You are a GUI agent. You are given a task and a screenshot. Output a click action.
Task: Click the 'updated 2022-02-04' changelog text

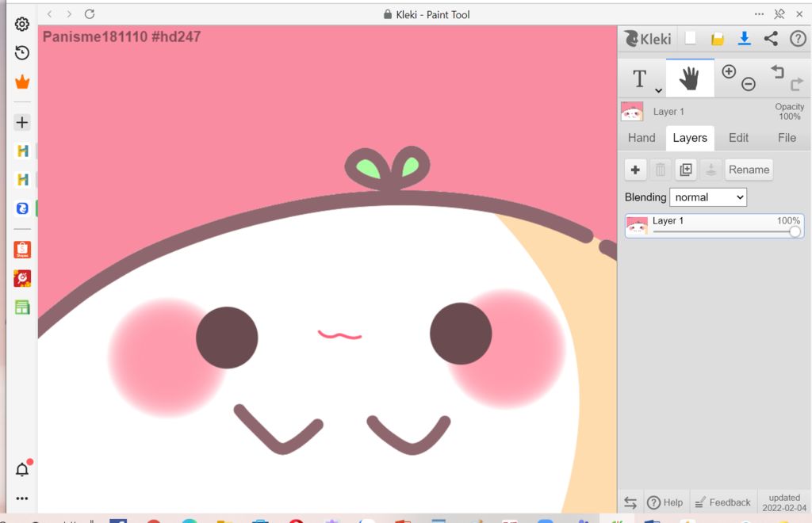tap(784, 502)
